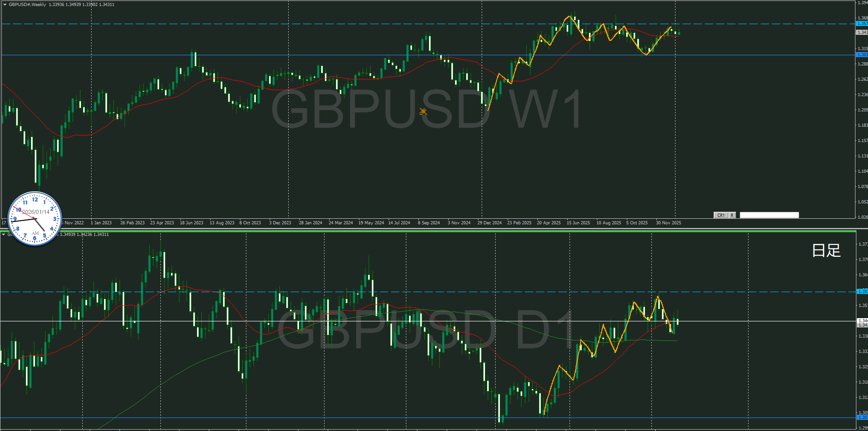Click the 'GBPUSD#,Weekly' chart title text
The height and width of the screenshot is (431, 868).
(27, 5)
